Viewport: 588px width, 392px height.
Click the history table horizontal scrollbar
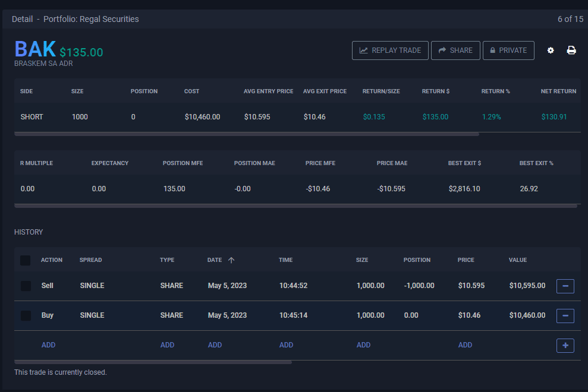click(153, 362)
